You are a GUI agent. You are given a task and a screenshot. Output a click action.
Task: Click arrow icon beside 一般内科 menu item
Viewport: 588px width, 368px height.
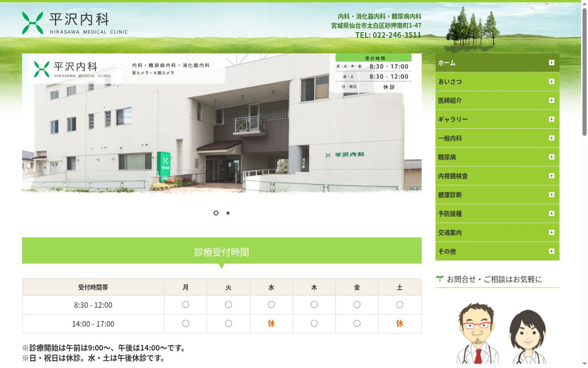[552, 138]
